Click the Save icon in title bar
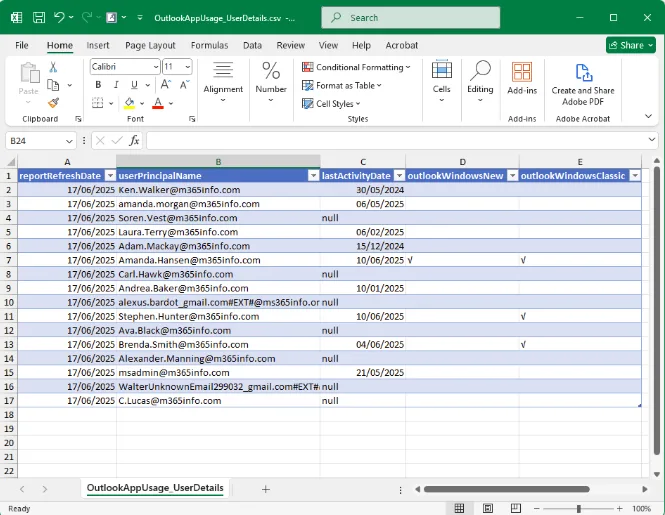This screenshot has width=665, height=515. pos(38,17)
